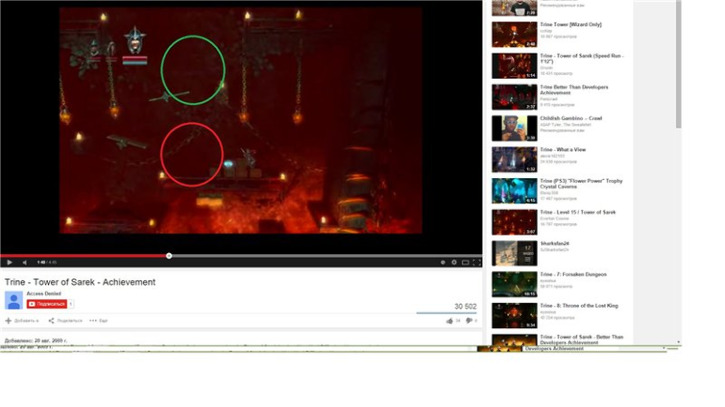Open the Trine - What a View title
The image size is (725, 407).
563,150
